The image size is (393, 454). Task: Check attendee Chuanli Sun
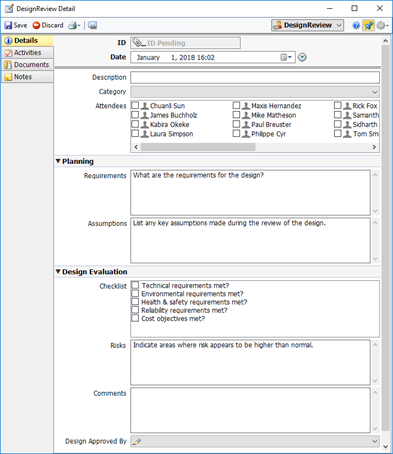coord(135,106)
